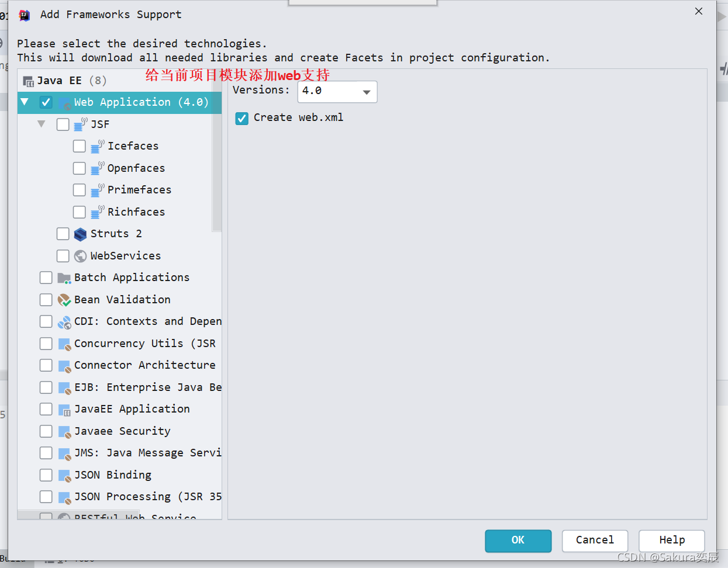
Task: Select the JavaEE Application row text
Action: 132,409
